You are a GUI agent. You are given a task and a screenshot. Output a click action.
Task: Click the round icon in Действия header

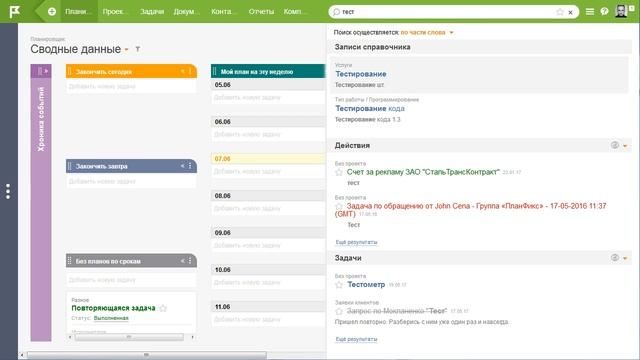pos(615,145)
